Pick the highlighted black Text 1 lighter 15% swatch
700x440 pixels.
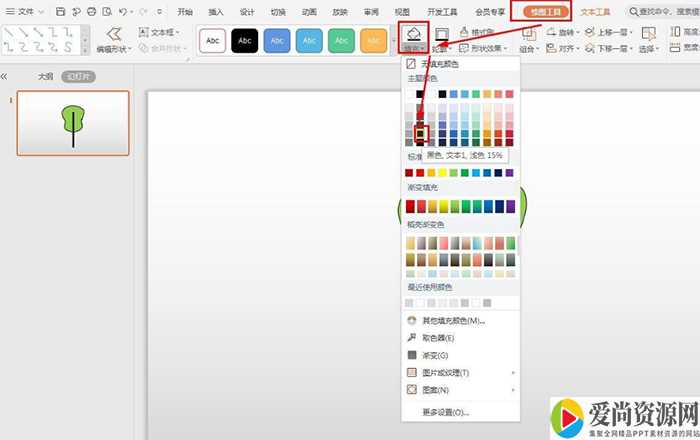(x=421, y=130)
